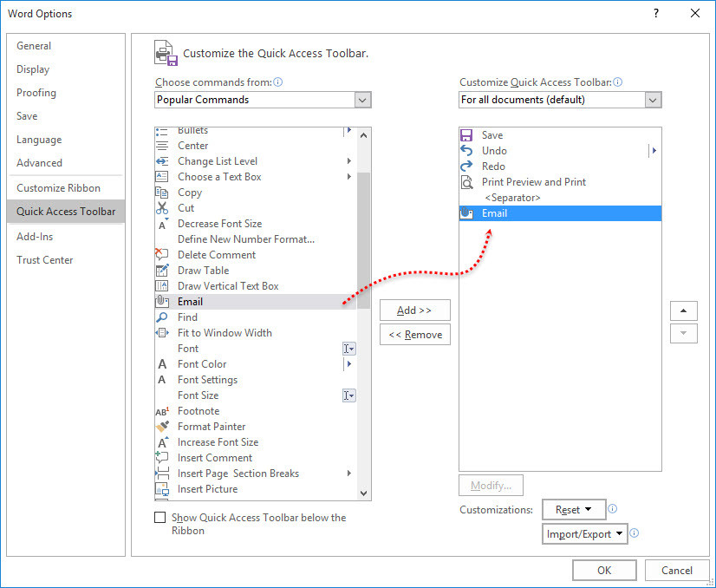This screenshot has height=588, width=716.
Task: Click the << Remove button
Action: click(x=414, y=335)
